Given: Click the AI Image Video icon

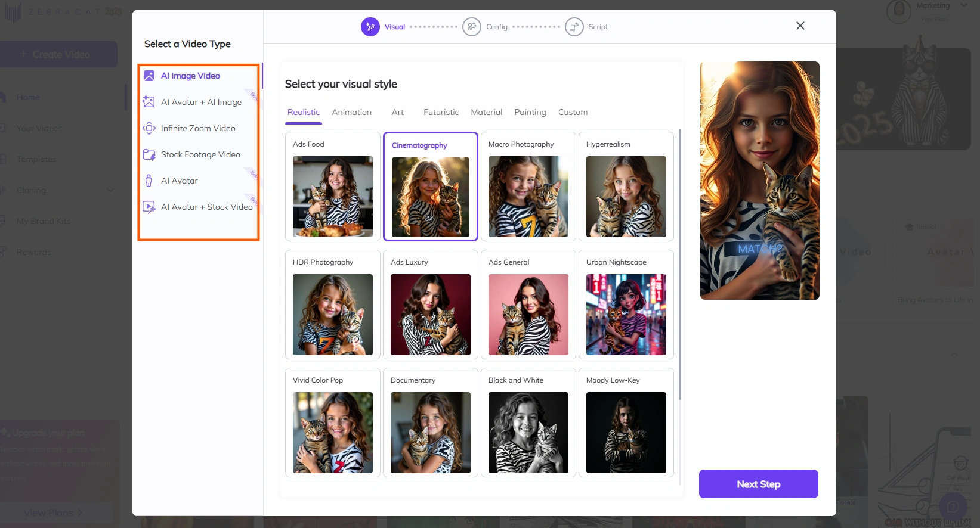Looking at the screenshot, I should click(x=149, y=76).
